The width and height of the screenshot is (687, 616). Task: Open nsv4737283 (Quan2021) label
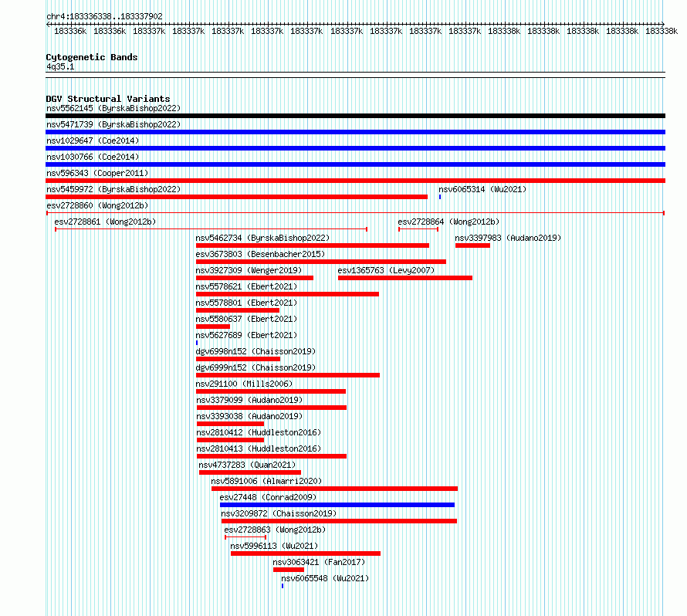point(247,465)
